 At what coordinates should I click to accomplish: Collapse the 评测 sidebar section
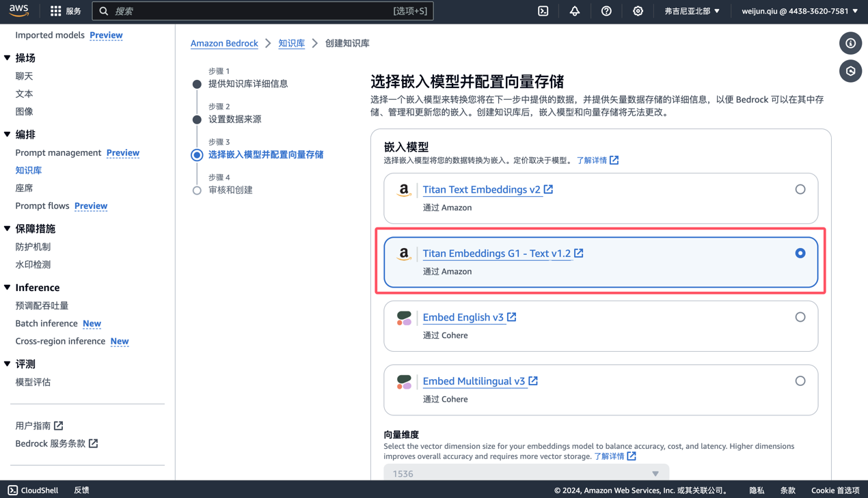8,364
